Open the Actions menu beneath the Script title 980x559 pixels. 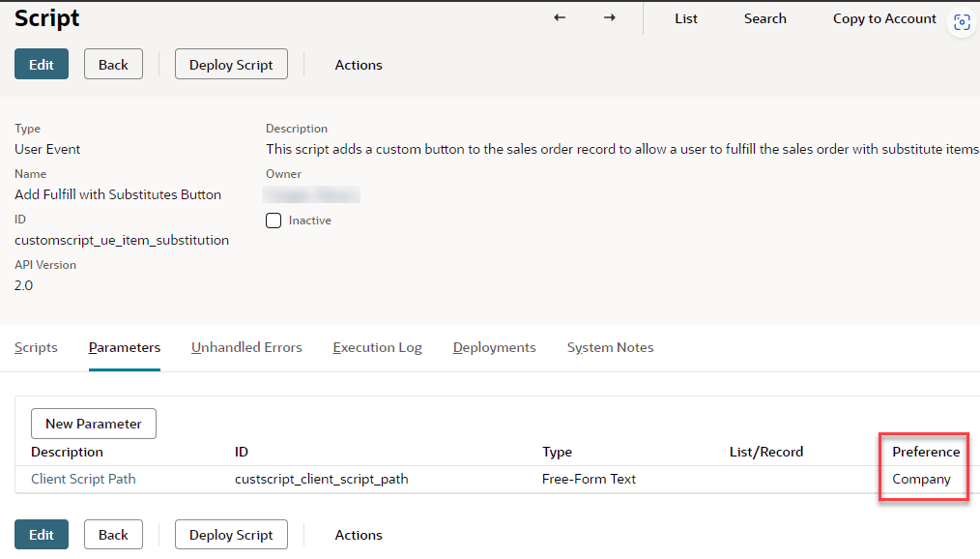359,65
